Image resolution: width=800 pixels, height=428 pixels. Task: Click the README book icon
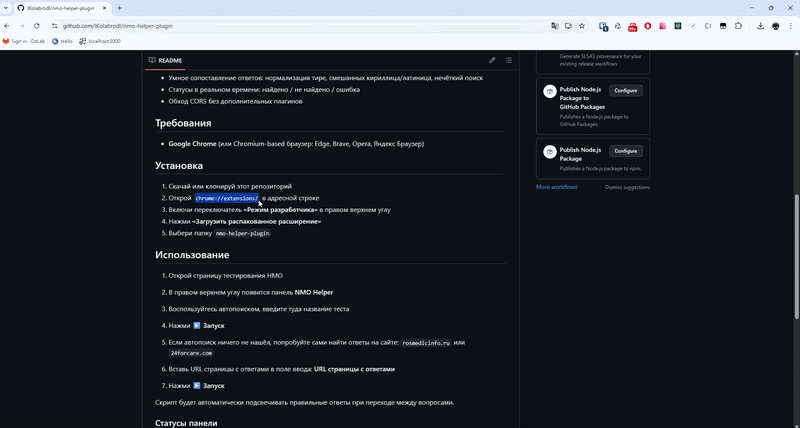click(152, 60)
